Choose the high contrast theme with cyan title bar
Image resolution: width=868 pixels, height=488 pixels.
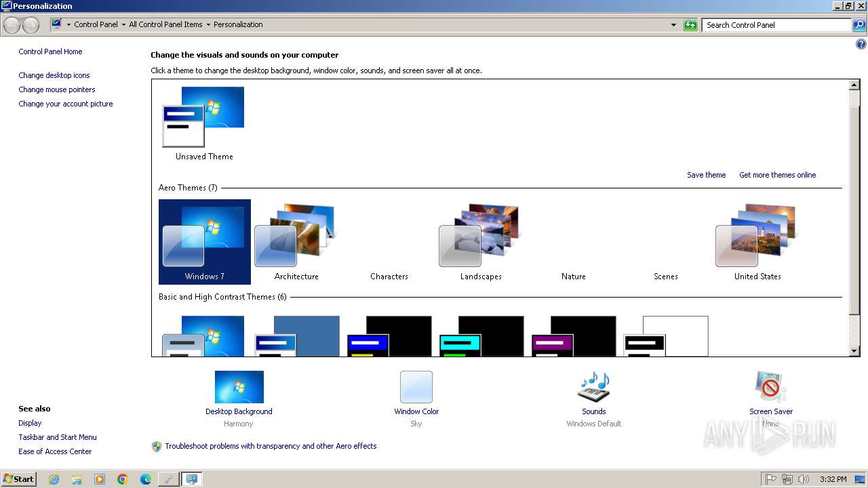click(481, 336)
